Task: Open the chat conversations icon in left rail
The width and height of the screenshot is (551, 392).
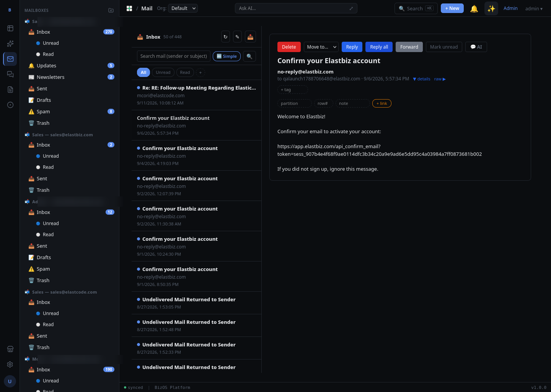Action: (x=10, y=74)
